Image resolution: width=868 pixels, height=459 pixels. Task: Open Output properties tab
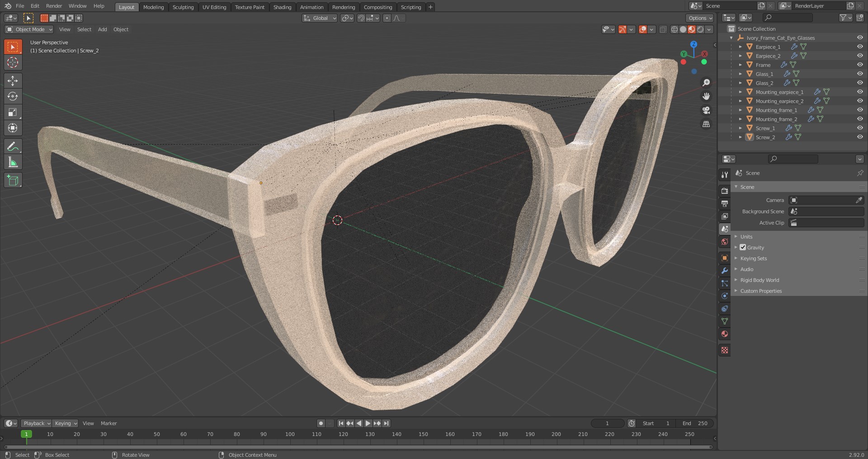point(725,204)
